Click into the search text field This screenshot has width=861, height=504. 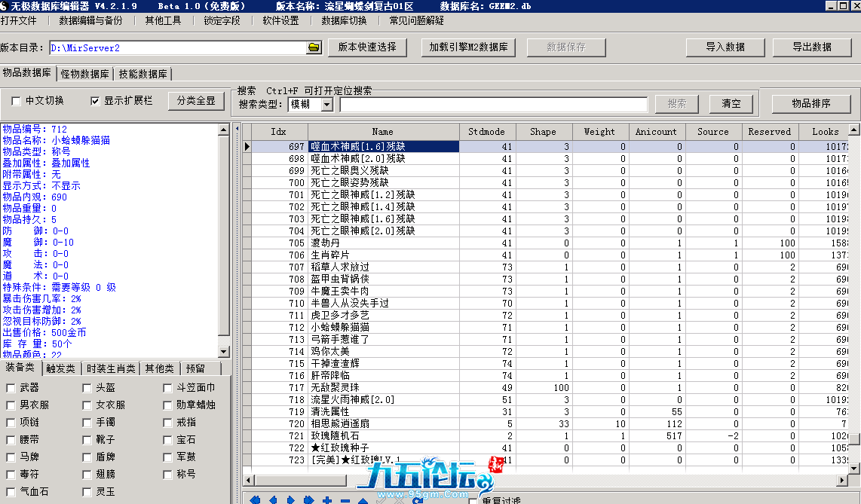[493, 105]
